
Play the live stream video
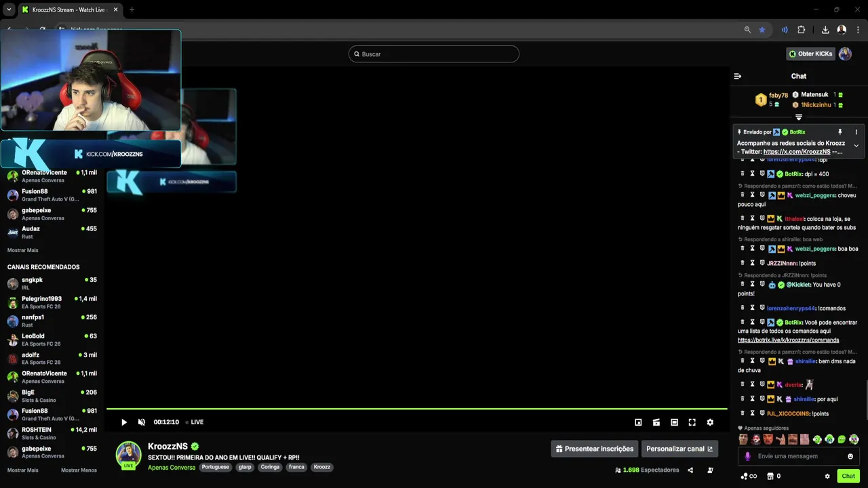[123, 422]
